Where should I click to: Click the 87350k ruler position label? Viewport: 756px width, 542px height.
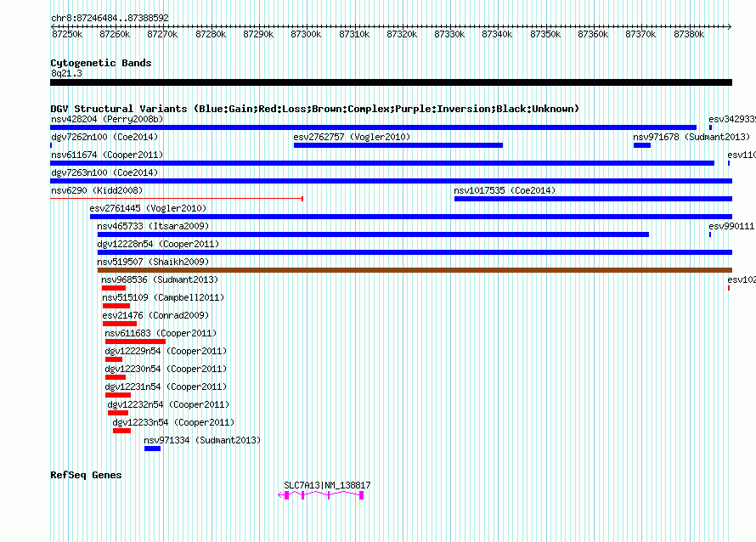click(545, 34)
